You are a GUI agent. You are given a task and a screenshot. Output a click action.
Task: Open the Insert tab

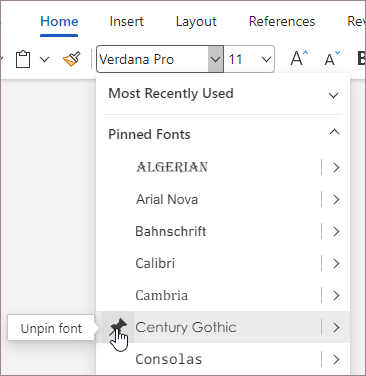click(126, 21)
